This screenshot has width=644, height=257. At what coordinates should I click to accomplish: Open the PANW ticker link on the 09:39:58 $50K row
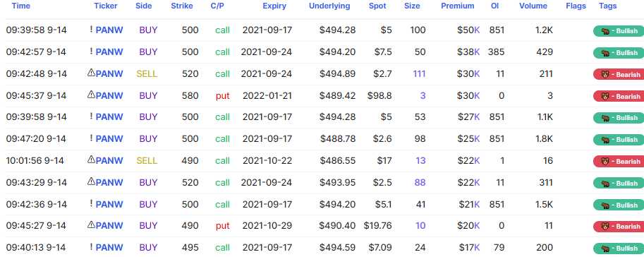coord(109,30)
